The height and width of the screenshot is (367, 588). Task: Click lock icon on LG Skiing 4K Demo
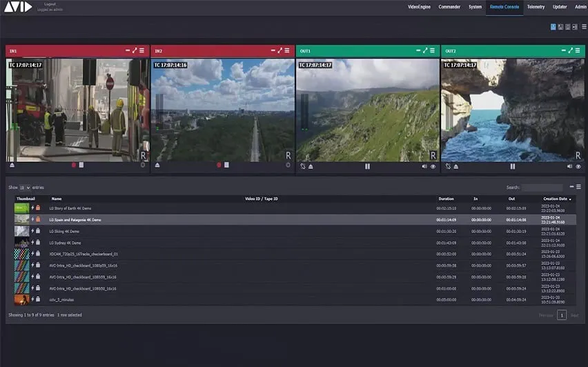38,231
